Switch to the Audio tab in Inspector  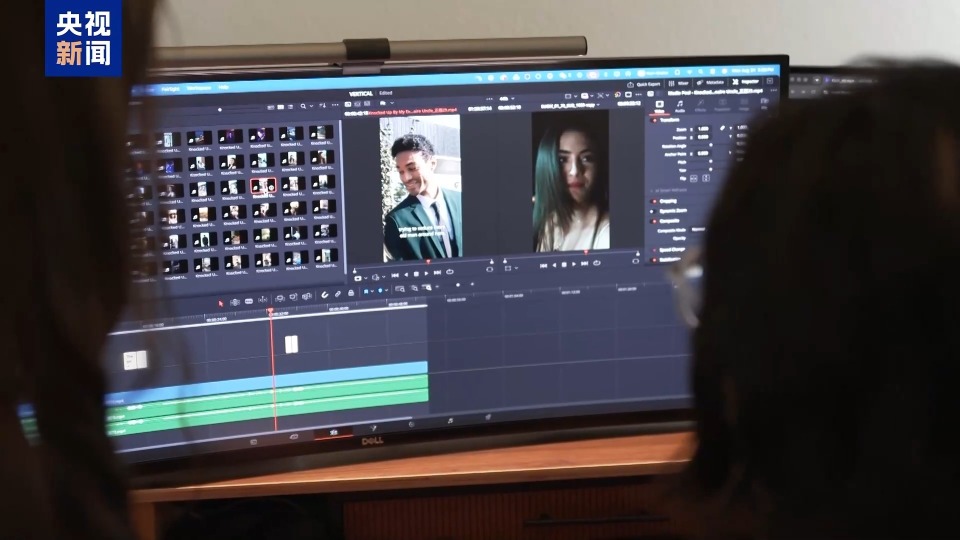(679, 107)
